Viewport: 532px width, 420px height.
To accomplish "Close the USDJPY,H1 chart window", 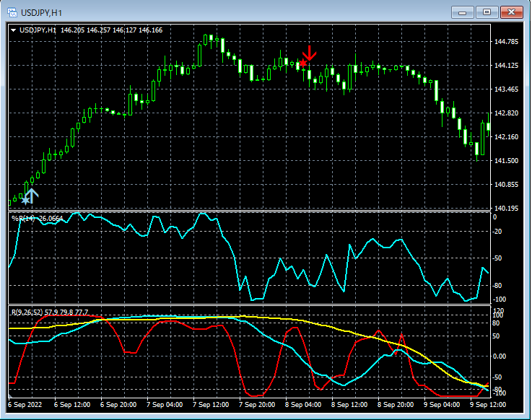I will pyautogui.click(x=512, y=12).
